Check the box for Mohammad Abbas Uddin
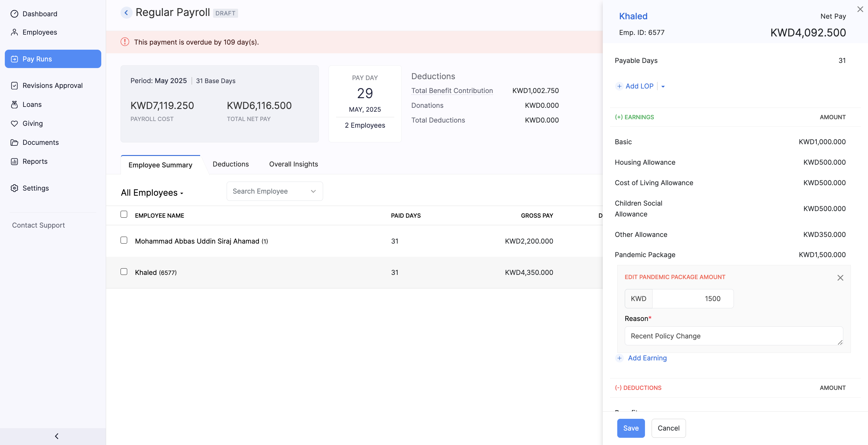The height and width of the screenshot is (445, 868). (x=124, y=240)
